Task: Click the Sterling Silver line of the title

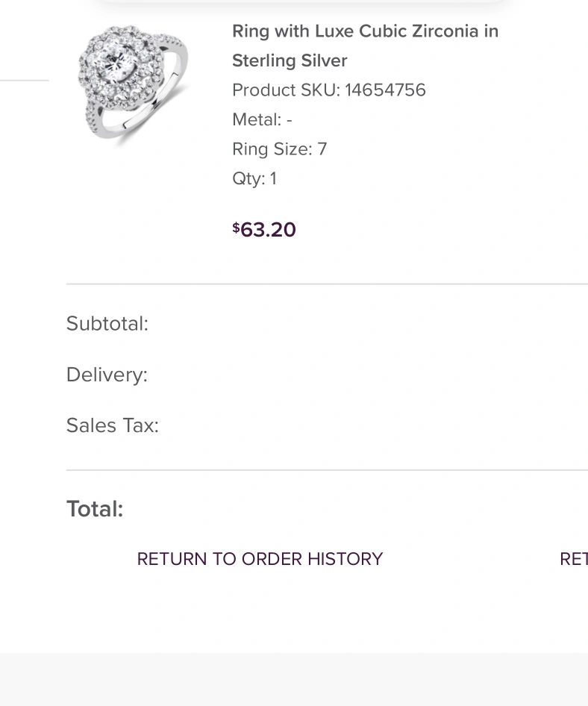Action: click(290, 60)
